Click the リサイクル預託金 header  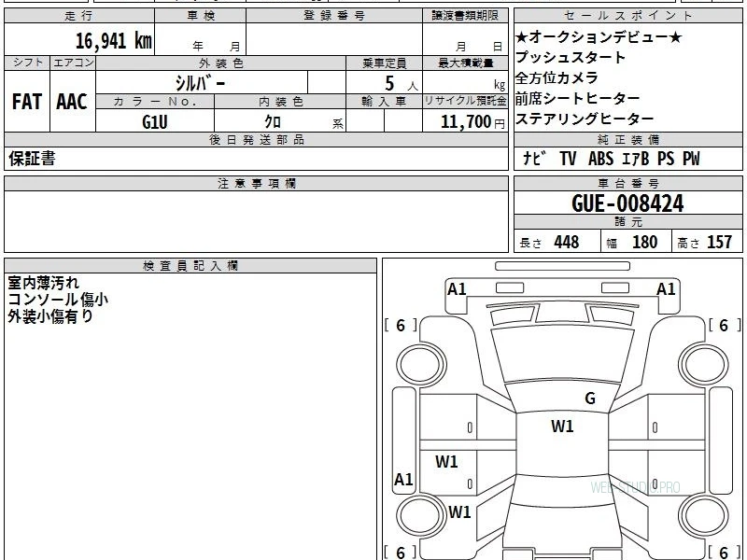pos(465,102)
